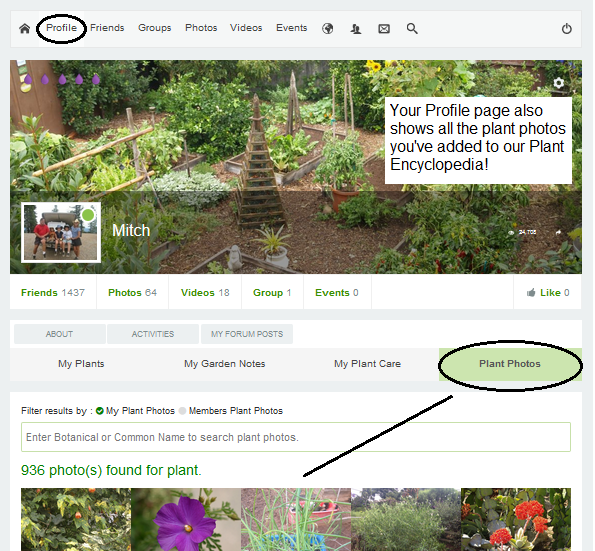Click the share arrow on cover
Viewport: 595px width, 551px height.
pyautogui.click(x=558, y=232)
